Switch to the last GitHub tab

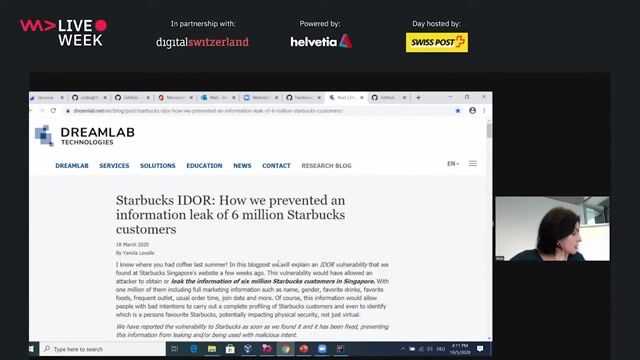pos(389,98)
